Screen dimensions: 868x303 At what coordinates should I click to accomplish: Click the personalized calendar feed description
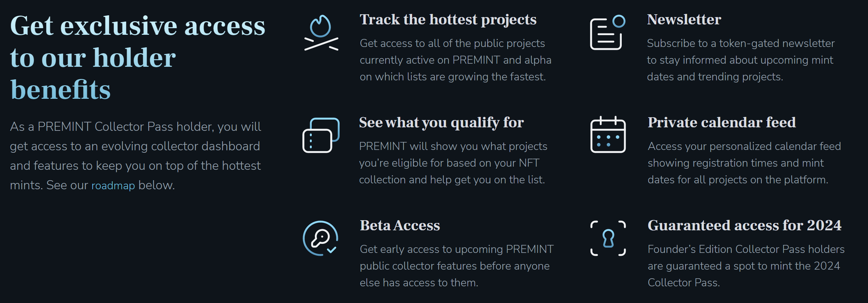tap(744, 163)
